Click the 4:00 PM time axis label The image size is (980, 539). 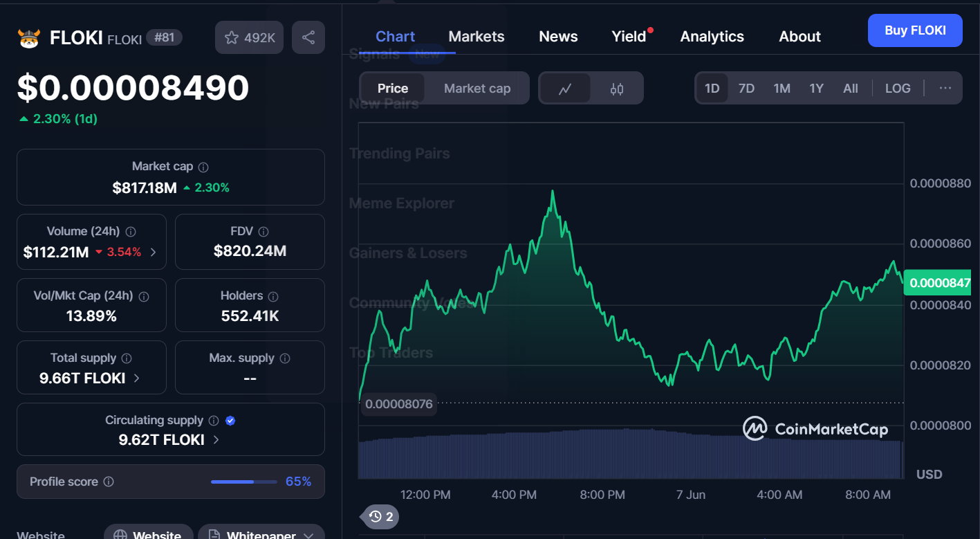(x=513, y=495)
